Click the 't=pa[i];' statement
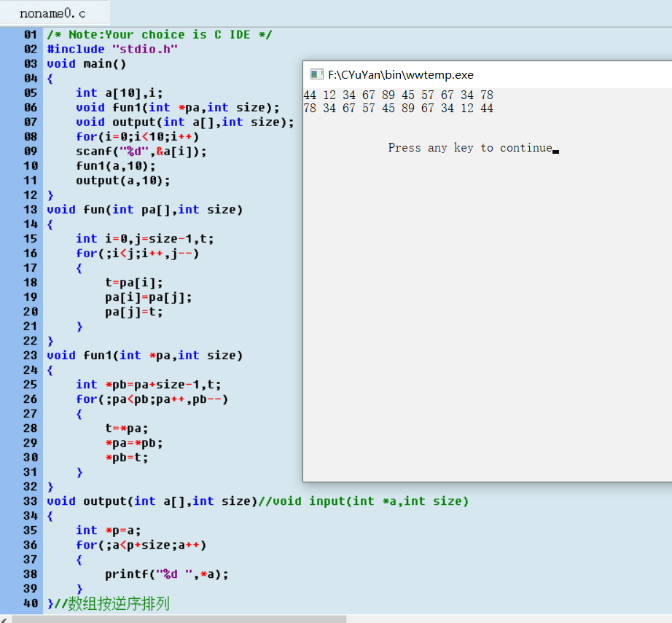The image size is (672, 623). [134, 283]
